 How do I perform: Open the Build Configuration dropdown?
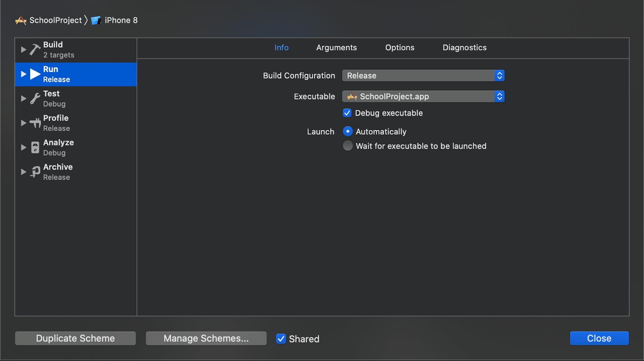(423, 76)
